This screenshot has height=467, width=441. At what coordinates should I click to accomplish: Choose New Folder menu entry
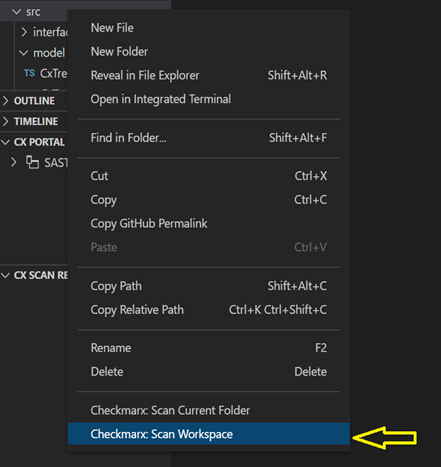209,52
